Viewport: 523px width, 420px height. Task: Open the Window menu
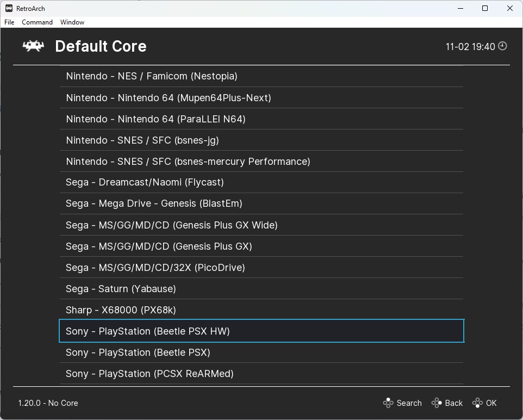point(72,22)
